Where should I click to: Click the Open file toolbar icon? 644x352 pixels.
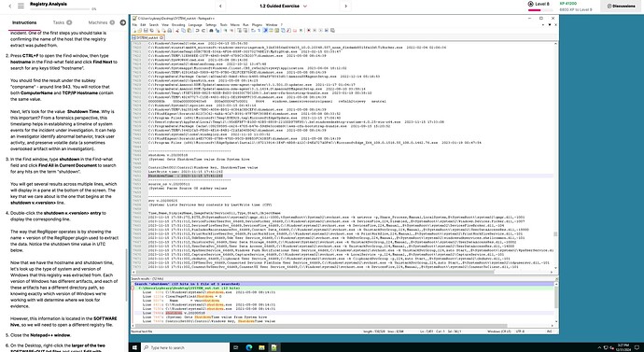point(140,31)
